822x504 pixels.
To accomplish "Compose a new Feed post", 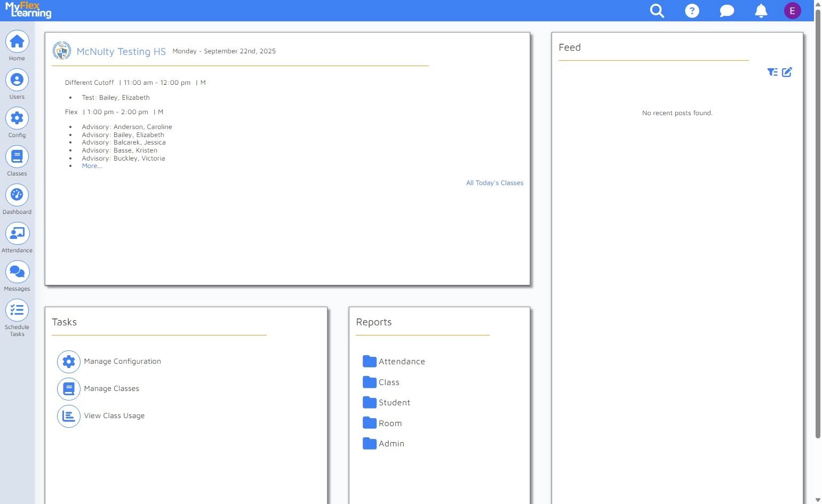I will (787, 72).
